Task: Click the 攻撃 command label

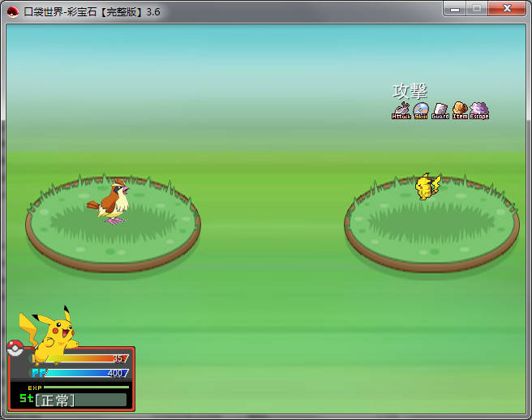Action: pos(410,92)
